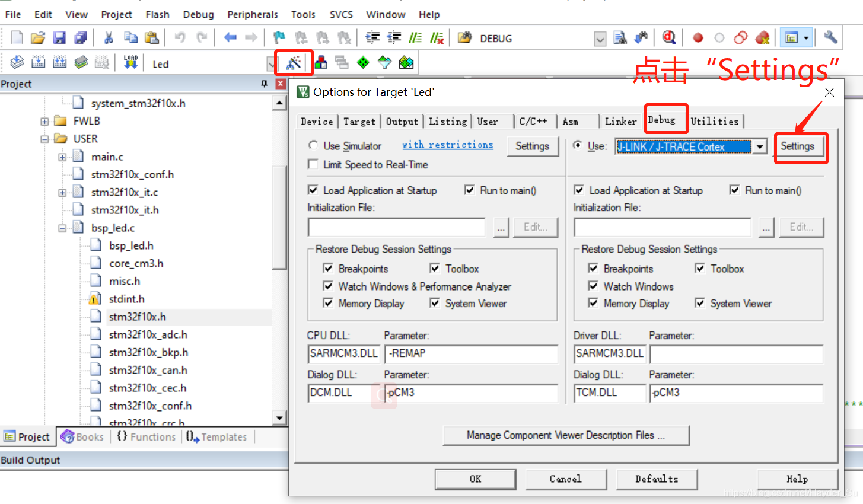This screenshot has height=504, width=863.
Task: Expand the FWLB folder in the project tree
Action: click(x=44, y=122)
